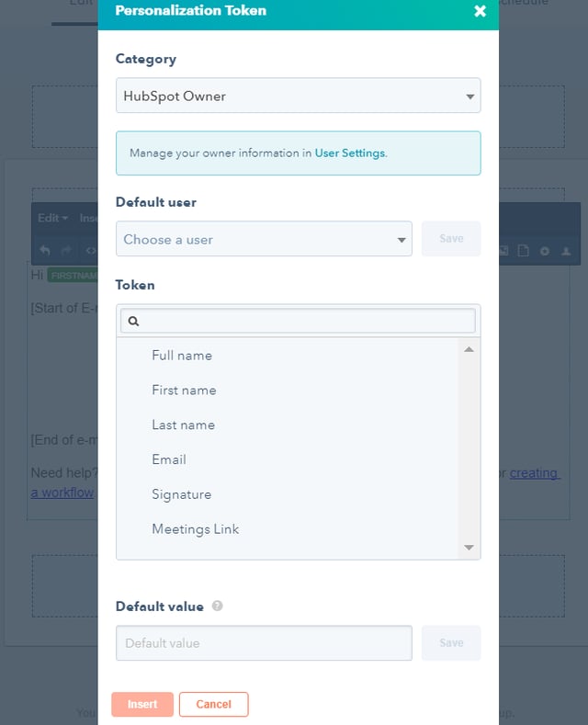
Task: Select the Full name token
Action: coord(182,356)
